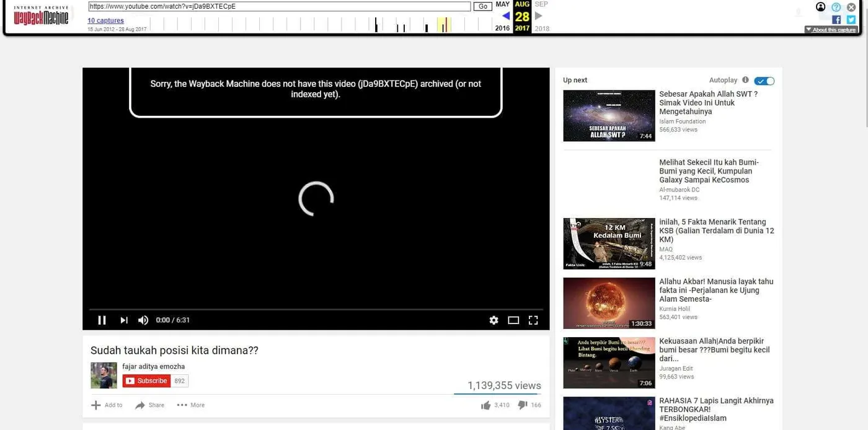Click the video title Sudah taukah posisi kita dimana??

coord(174,350)
